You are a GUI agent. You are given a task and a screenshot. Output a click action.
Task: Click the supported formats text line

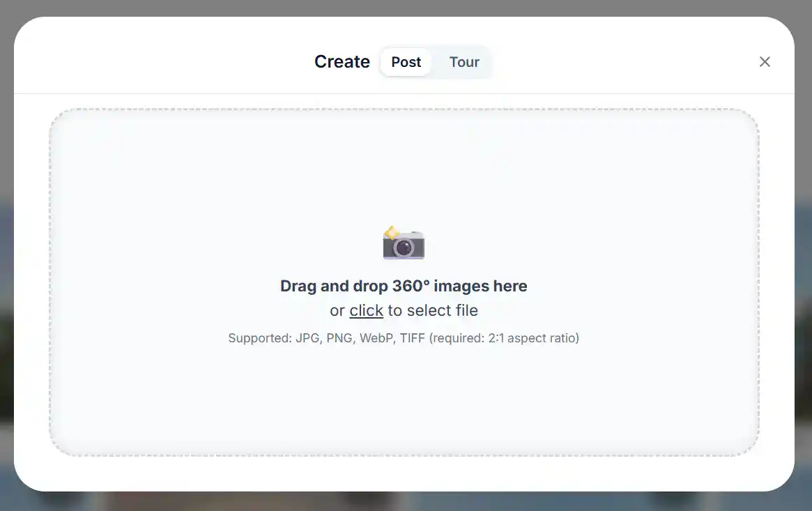click(404, 337)
